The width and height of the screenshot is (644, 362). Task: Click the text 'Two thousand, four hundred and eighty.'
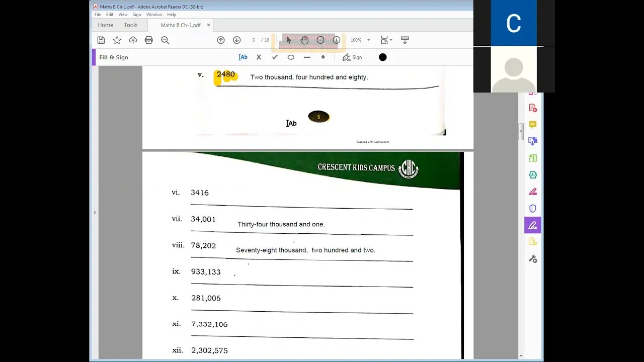(x=309, y=77)
